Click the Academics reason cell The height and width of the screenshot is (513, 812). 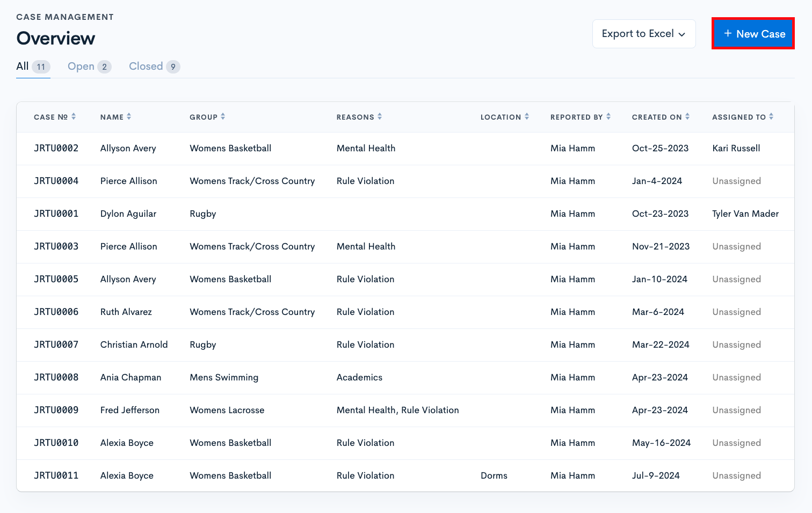(360, 377)
